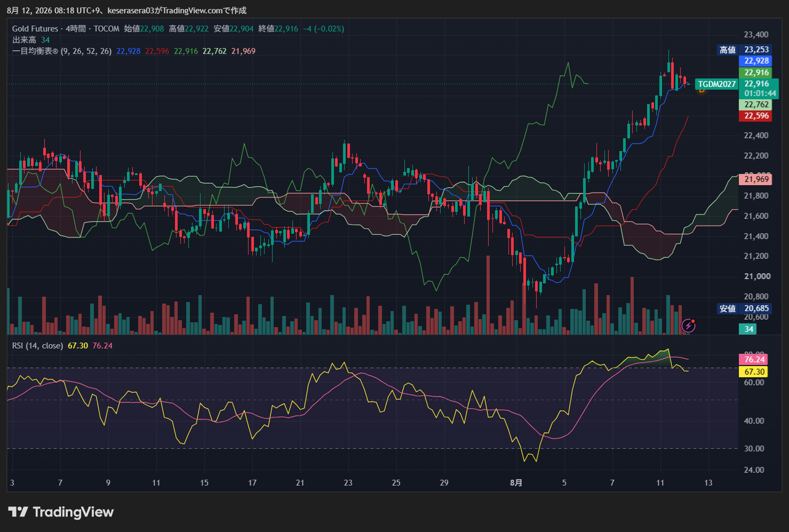Click the light green 22,762 axis tag

pos(756,105)
